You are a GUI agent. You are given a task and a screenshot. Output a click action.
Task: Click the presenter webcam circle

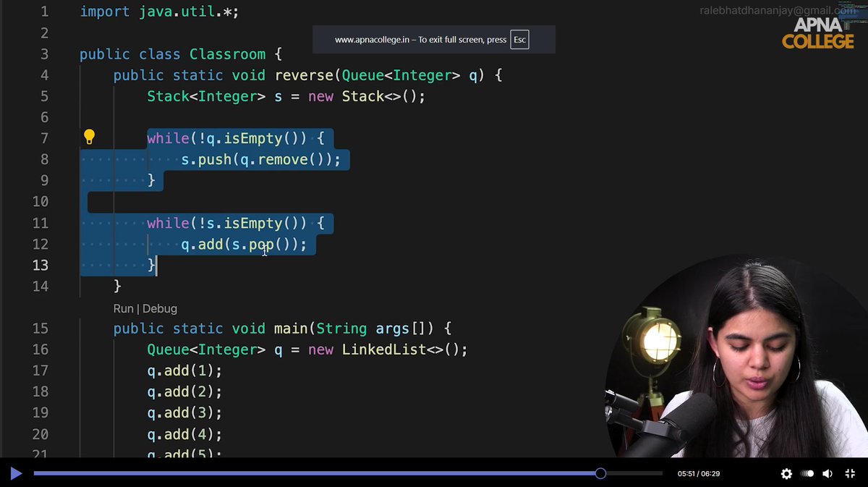tap(736, 357)
